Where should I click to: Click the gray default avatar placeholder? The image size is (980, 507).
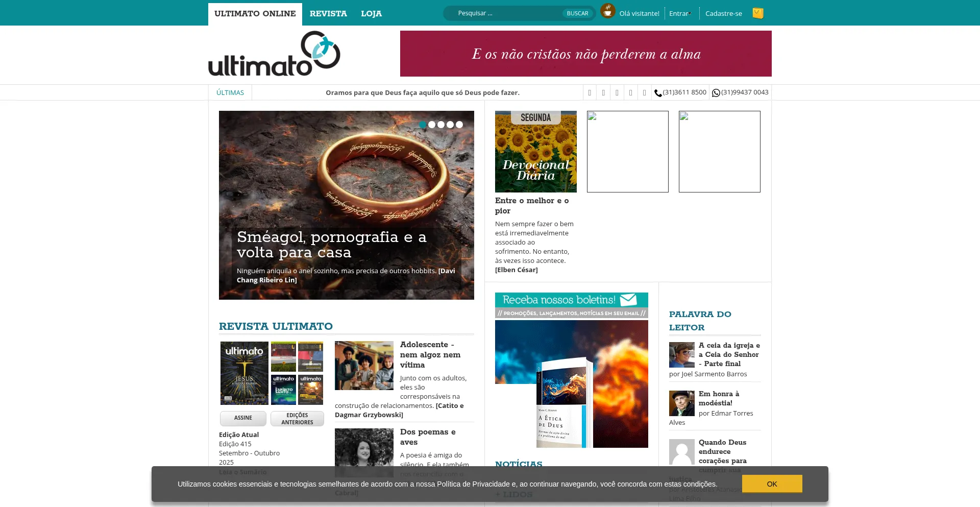[x=682, y=452]
